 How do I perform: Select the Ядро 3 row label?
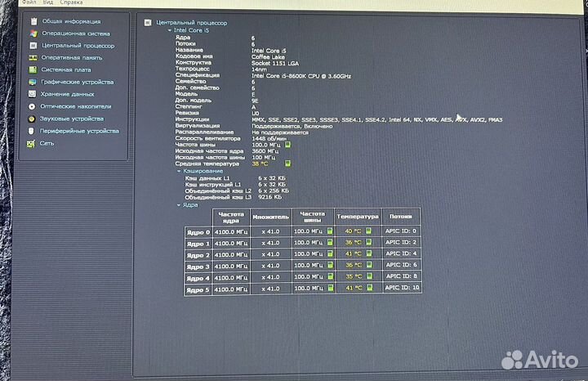198,267
